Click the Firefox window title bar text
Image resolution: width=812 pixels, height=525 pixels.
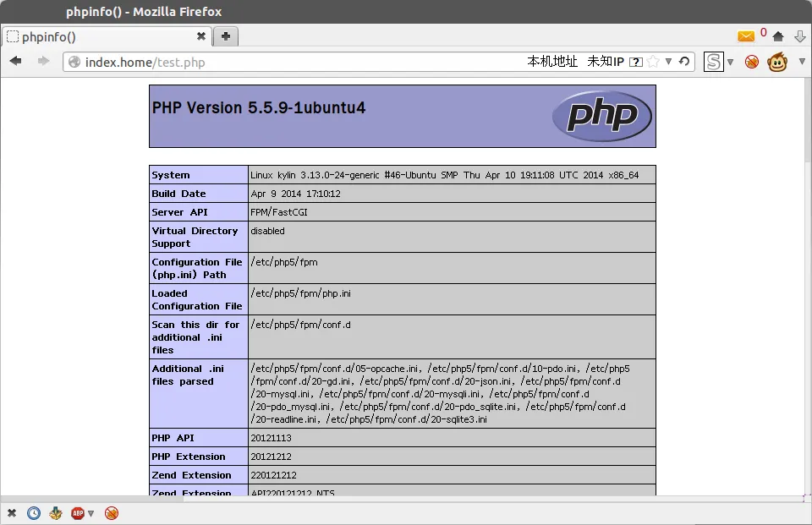coord(144,11)
